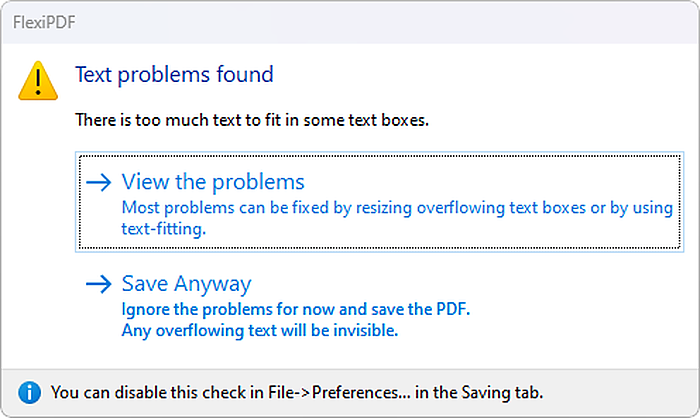
Task: Select "Ignore the problems for now" description line
Action: click(296, 309)
